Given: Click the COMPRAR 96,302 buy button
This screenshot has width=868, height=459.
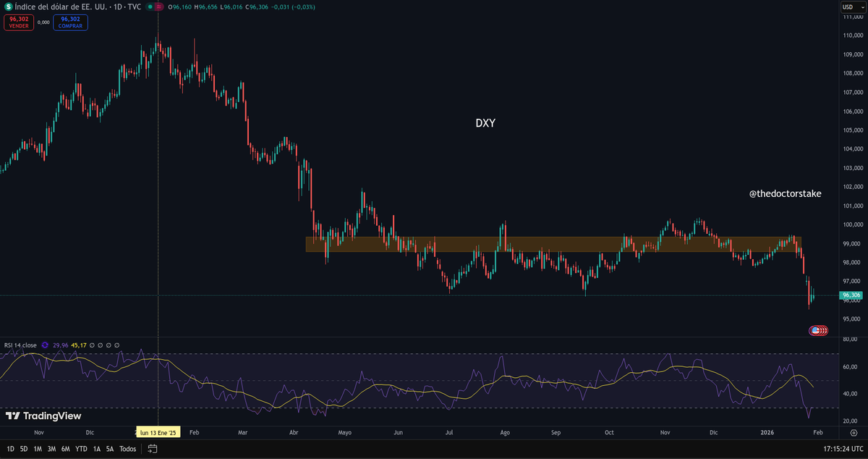Looking at the screenshot, I should click(71, 22).
